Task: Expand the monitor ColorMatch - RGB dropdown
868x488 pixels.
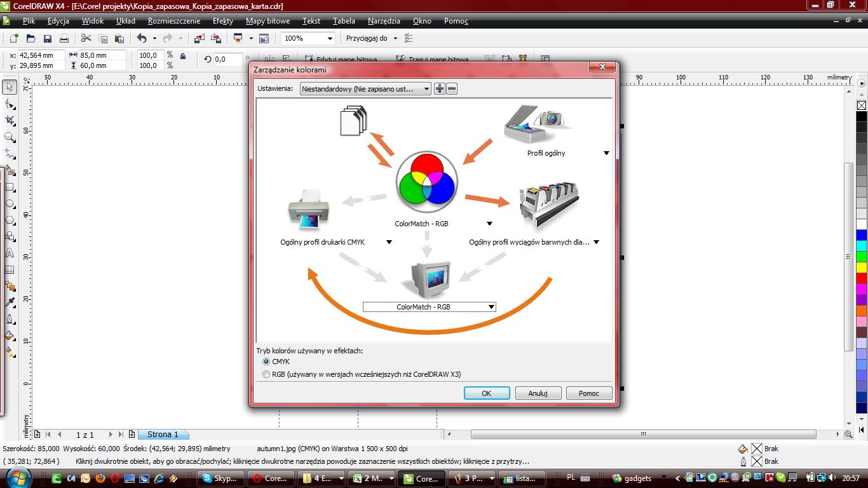Action: click(x=491, y=307)
